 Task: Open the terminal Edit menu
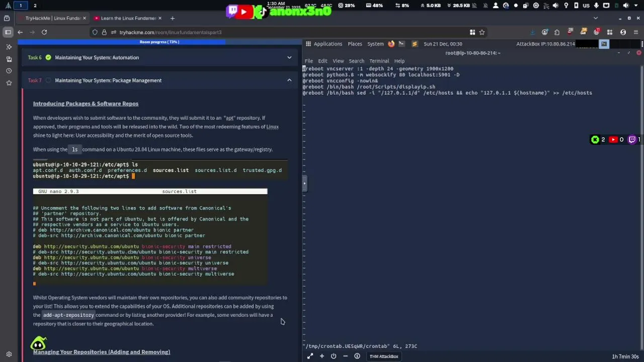pos(323,61)
